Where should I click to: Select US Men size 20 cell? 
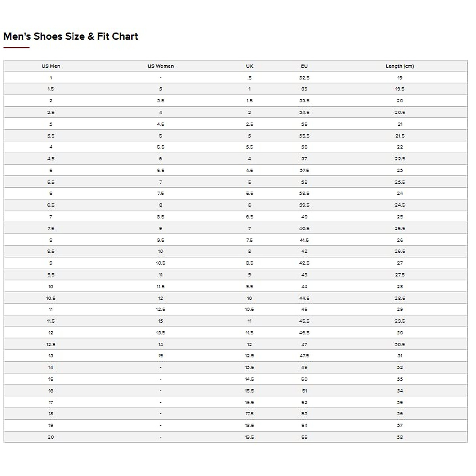point(51,437)
